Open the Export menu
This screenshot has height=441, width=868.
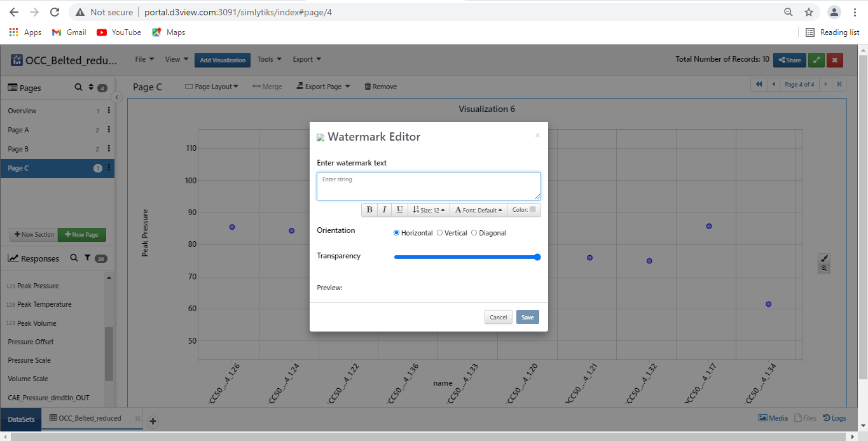point(307,59)
